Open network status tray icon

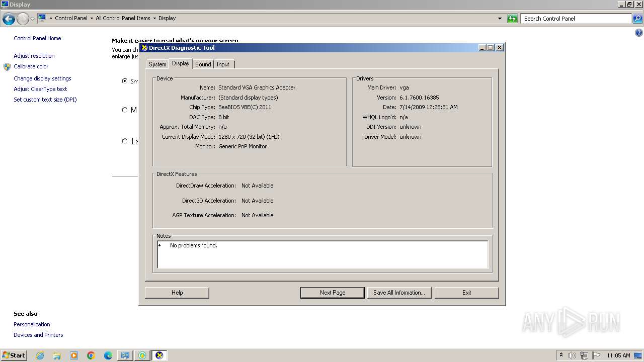(584, 355)
